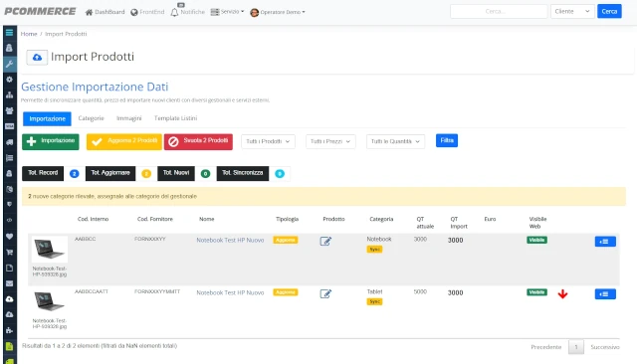Open the puzzle piece plugins sidebar icon

click(9, 330)
